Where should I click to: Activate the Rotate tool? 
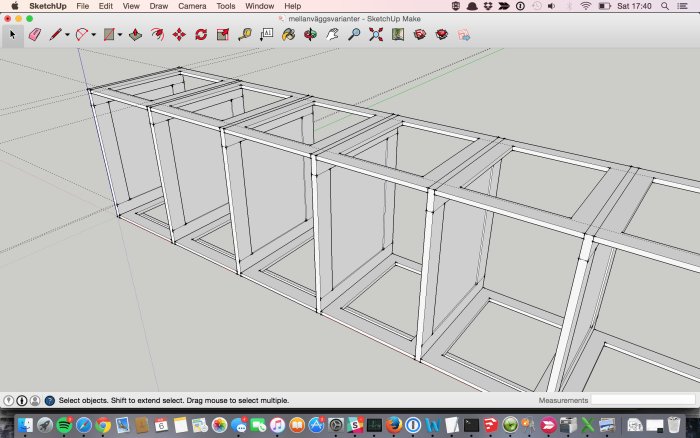click(x=201, y=34)
